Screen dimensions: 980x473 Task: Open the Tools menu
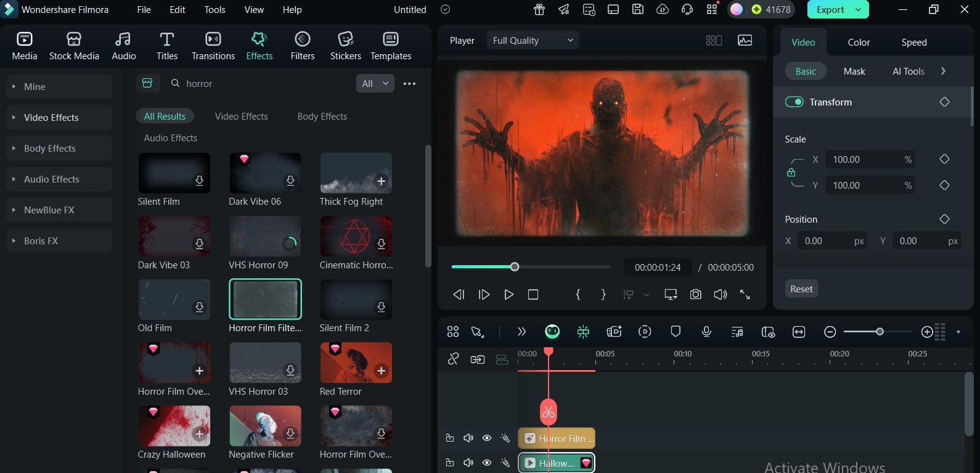coord(214,9)
